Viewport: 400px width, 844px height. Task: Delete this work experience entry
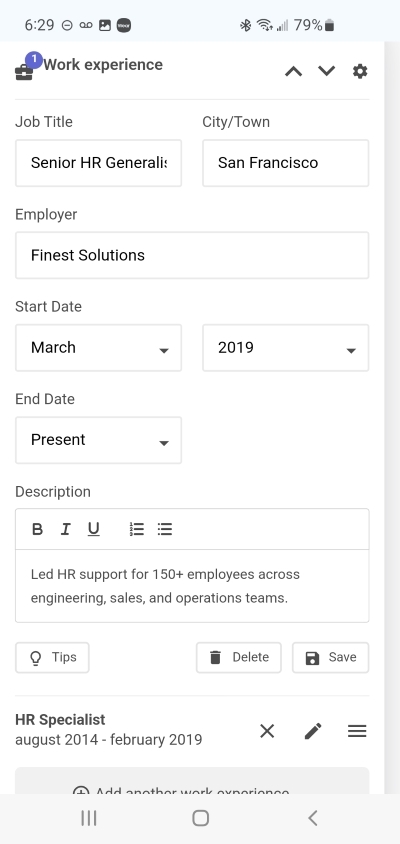(238, 657)
